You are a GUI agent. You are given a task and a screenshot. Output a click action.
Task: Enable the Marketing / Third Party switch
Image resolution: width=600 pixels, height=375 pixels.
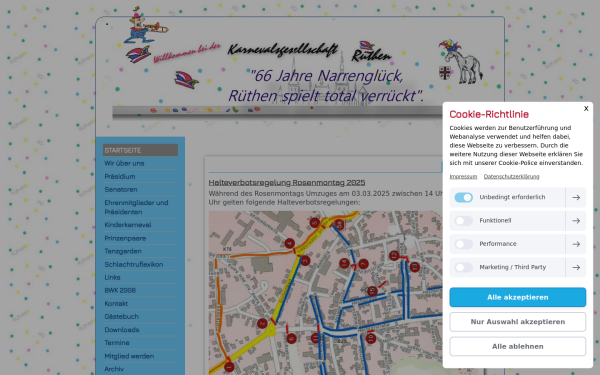click(x=463, y=267)
